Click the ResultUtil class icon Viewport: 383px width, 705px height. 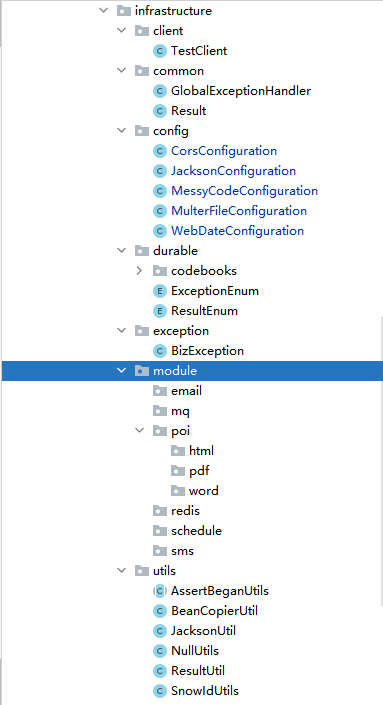click(x=160, y=671)
